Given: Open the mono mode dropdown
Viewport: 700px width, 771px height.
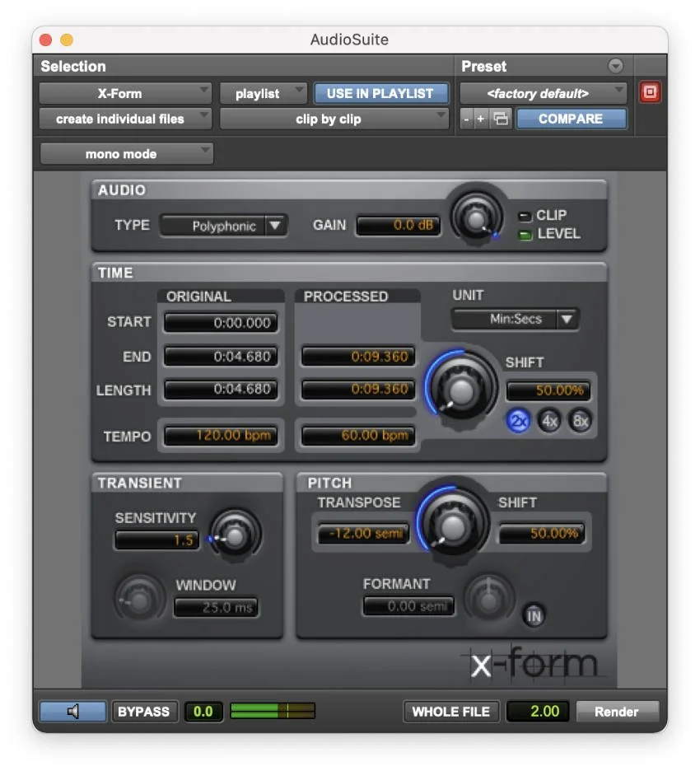Looking at the screenshot, I should pyautogui.click(x=127, y=154).
